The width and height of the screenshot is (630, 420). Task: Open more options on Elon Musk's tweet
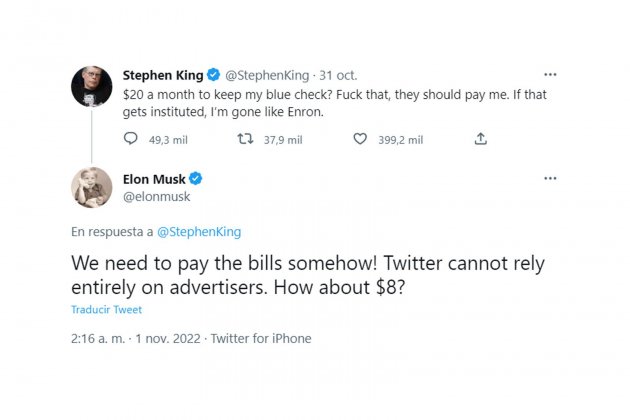point(550,178)
